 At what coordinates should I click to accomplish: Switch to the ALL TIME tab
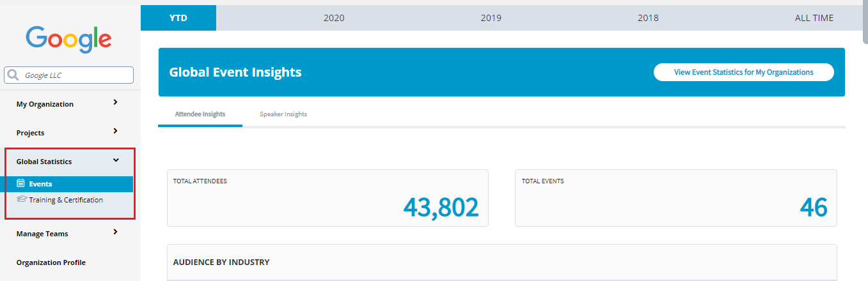(814, 18)
